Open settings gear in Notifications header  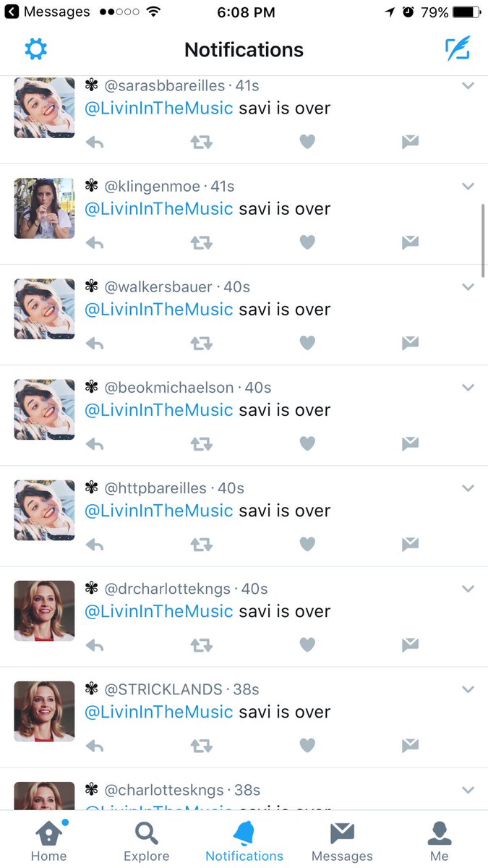pyautogui.click(x=35, y=49)
